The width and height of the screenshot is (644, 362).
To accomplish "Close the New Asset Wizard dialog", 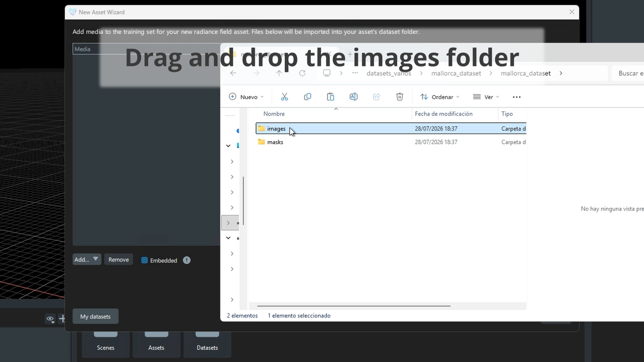I will point(572,12).
